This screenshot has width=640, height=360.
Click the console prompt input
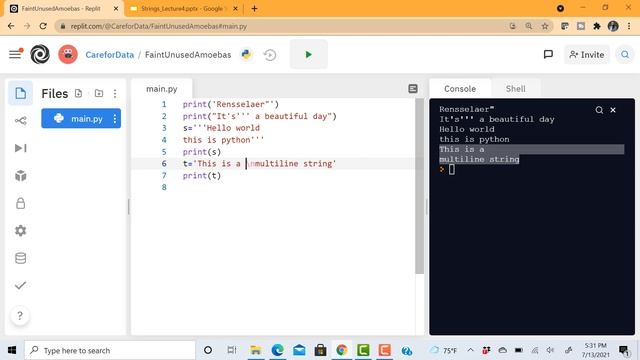point(451,169)
